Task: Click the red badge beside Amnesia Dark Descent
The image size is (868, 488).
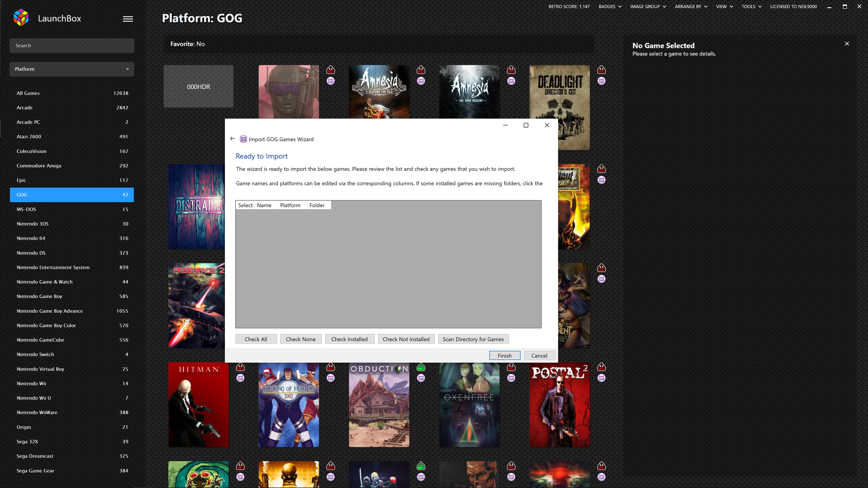Action: 511,70
